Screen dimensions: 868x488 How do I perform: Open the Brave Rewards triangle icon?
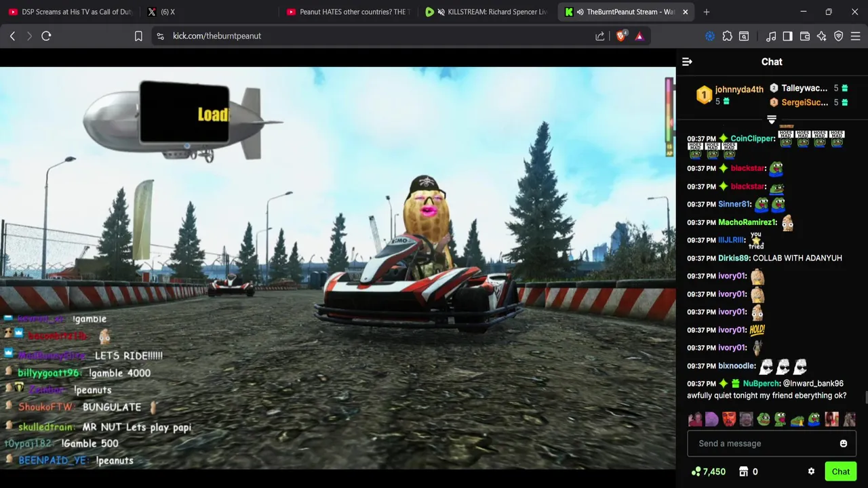[639, 36]
